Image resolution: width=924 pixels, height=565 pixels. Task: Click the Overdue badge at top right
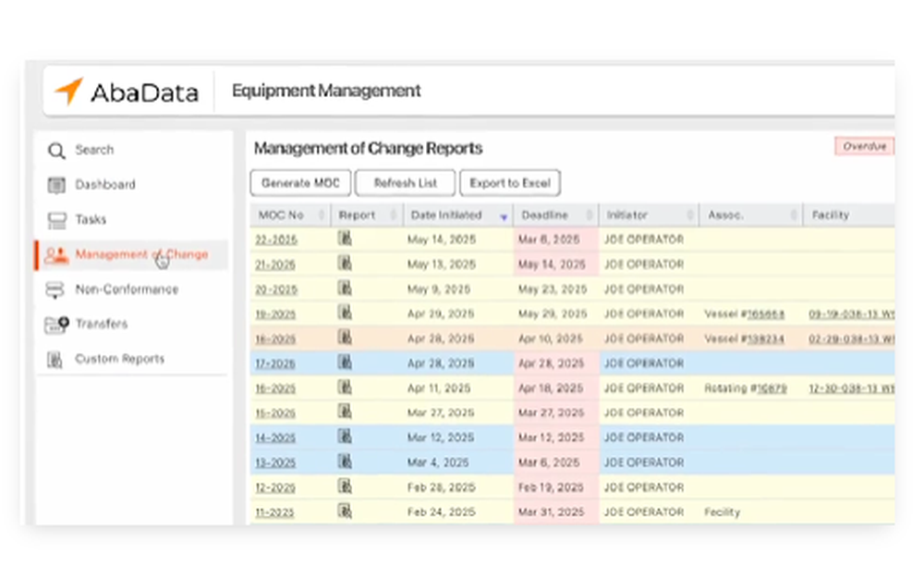pos(864,146)
